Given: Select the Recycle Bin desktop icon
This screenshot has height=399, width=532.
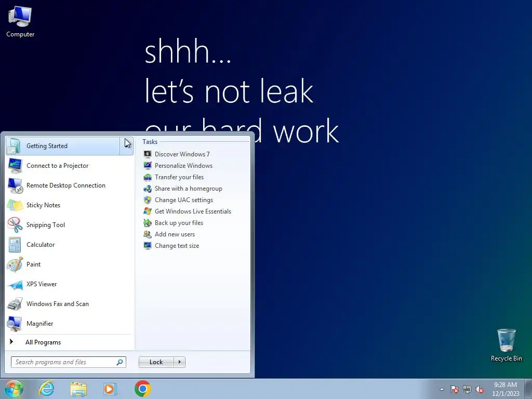Looking at the screenshot, I should click(506, 345).
